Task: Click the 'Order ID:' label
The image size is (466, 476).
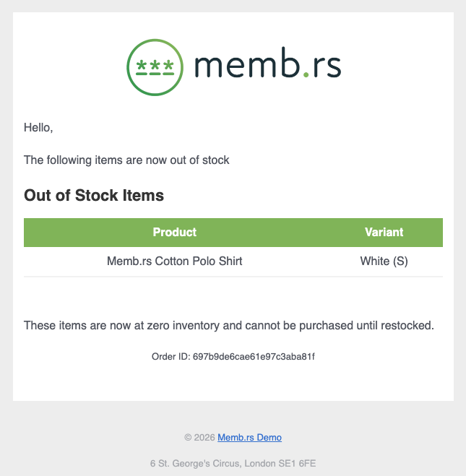Action: pyautogui.click(x=171, y=357)
